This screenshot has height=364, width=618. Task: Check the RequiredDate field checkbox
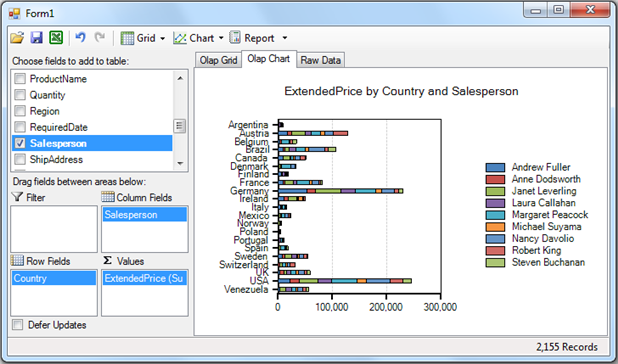point(20,127)
